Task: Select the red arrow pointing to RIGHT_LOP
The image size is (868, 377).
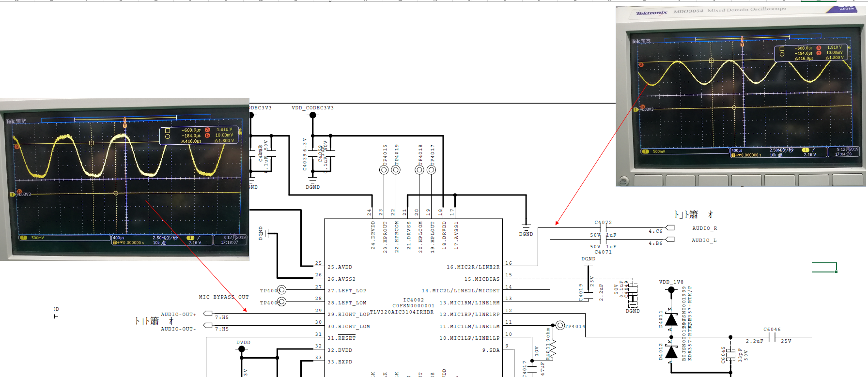Action: pos(196,256)
